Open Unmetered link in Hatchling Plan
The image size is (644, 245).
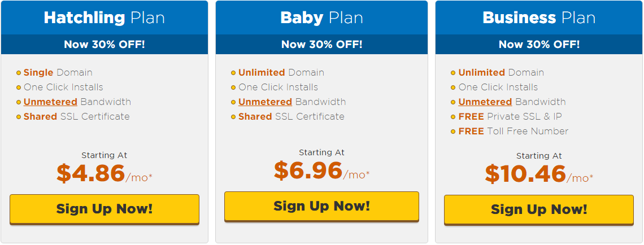pos(50,102)
